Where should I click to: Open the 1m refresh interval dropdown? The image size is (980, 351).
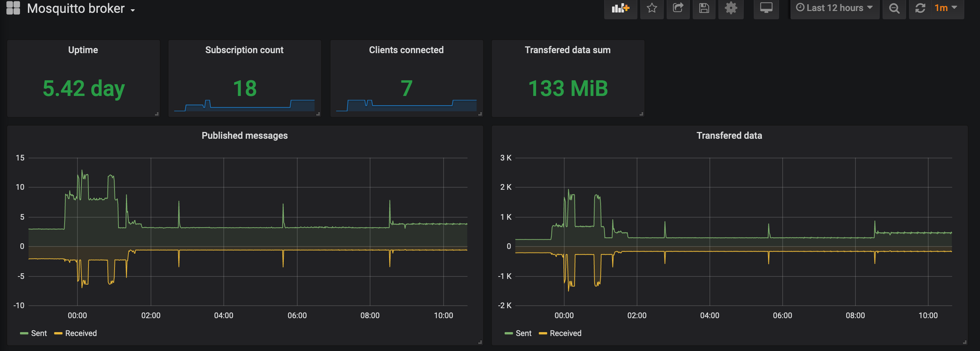coord(946,8)
